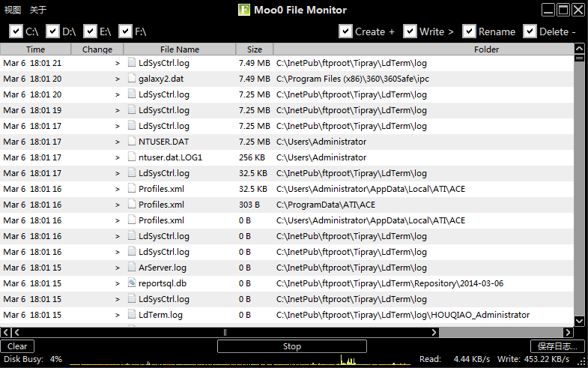Toggle monitoring of F:\ drive

(x=125, y=31)
